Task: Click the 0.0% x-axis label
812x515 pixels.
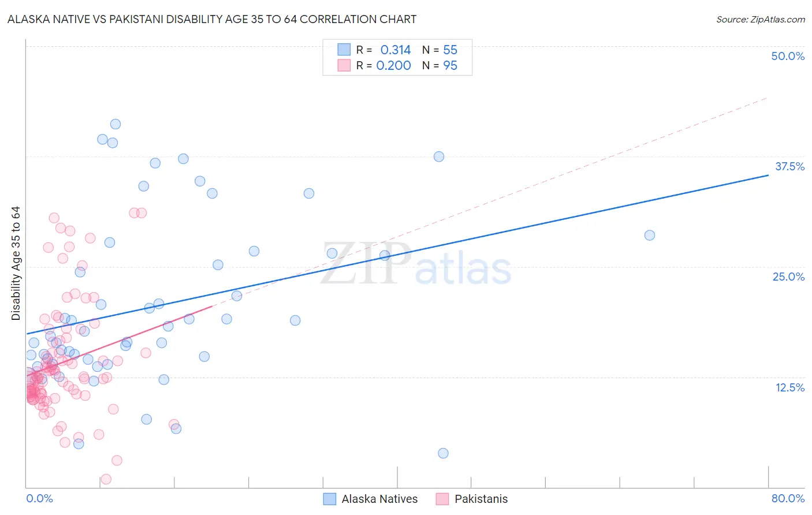Action: 39,498
